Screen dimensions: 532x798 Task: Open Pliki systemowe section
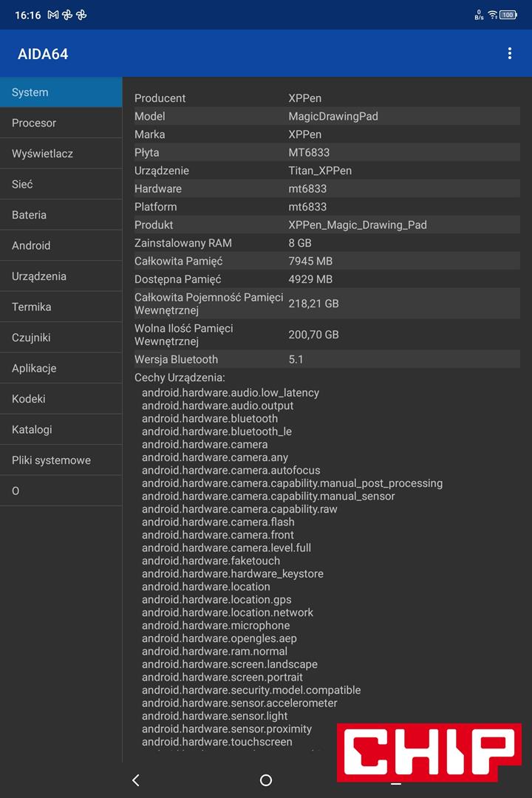61,460
